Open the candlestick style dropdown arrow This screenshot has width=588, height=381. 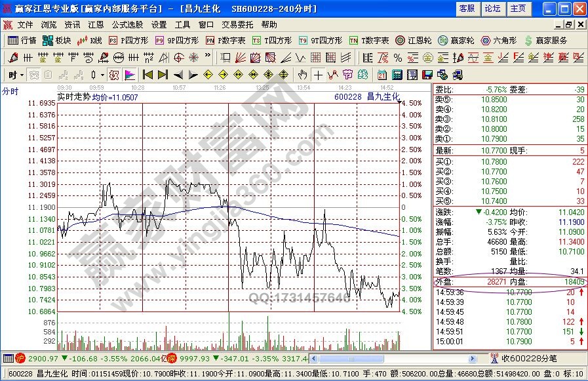(102, 74)
